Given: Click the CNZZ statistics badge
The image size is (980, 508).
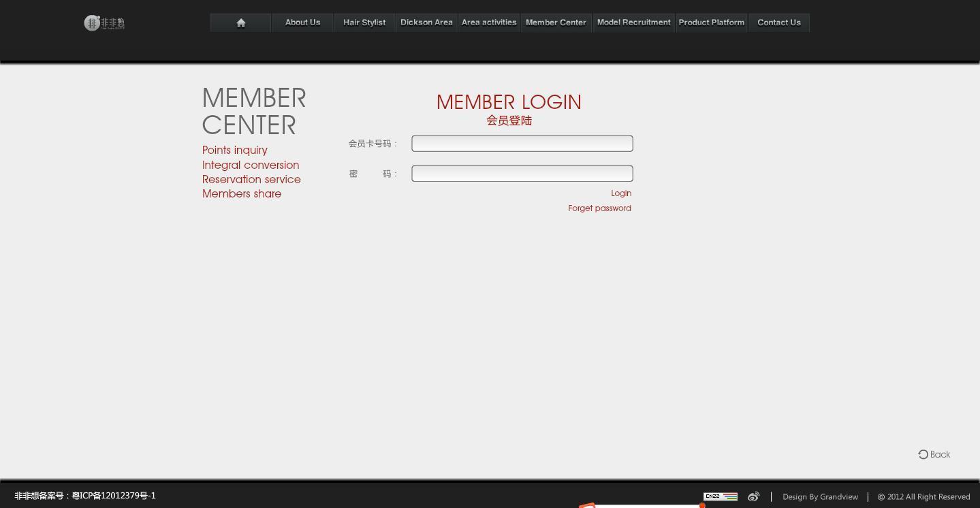Looking at the screenshot, I should point(720,496).
